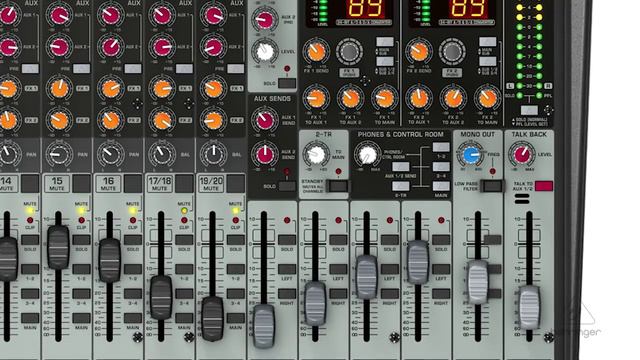
Task: Click channel 16 FX 1 send knob
Action: point(111,88)
